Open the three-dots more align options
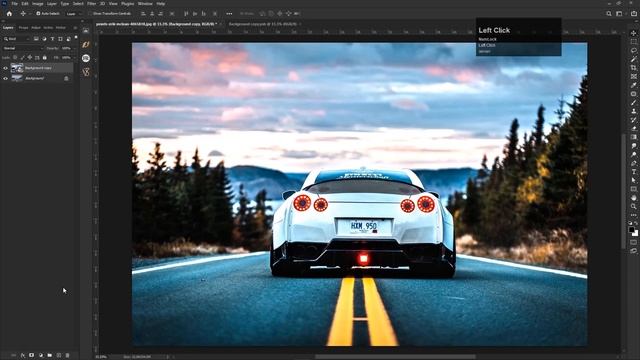The height and width of the screenshot is (360, 640). [x=229, y=13]
